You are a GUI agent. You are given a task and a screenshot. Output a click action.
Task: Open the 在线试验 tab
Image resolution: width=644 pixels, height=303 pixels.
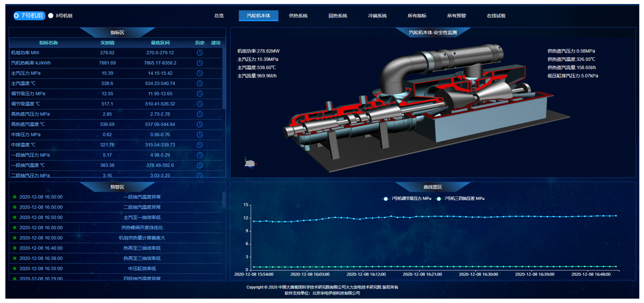tap(496, 16)
